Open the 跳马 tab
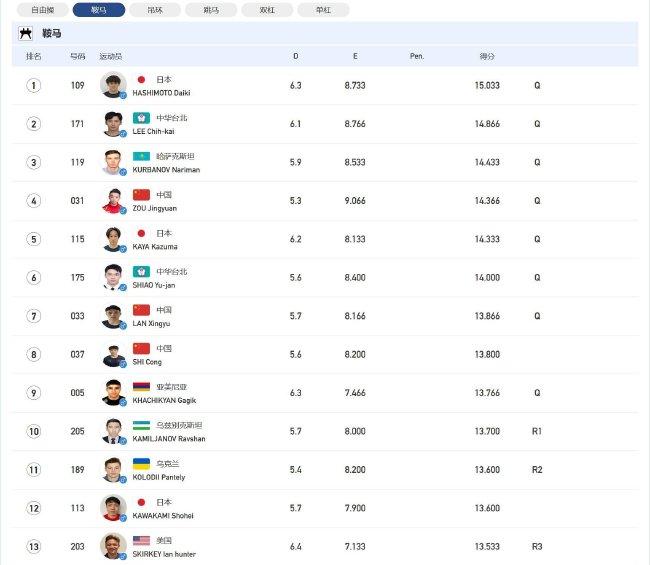Viewport: 650px width, 565px height. click(x=211, y=10)
